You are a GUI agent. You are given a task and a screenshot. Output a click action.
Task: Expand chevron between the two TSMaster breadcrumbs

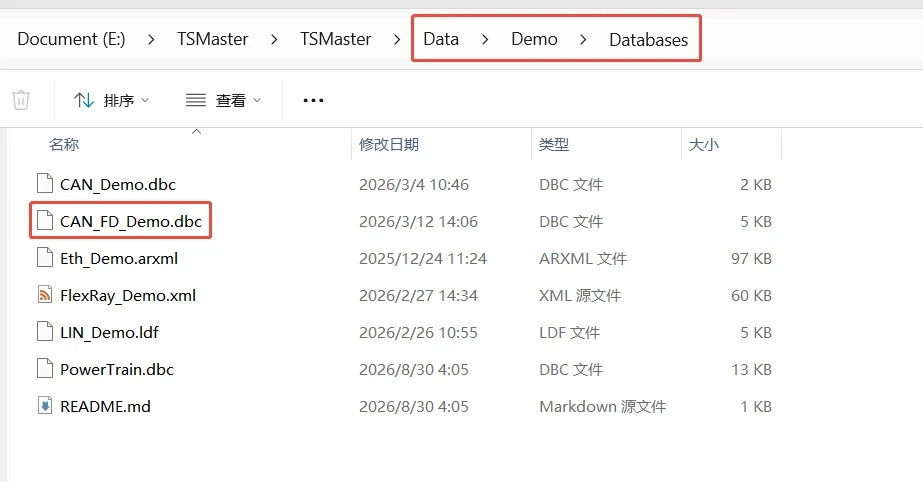click(x=274, y=39)
